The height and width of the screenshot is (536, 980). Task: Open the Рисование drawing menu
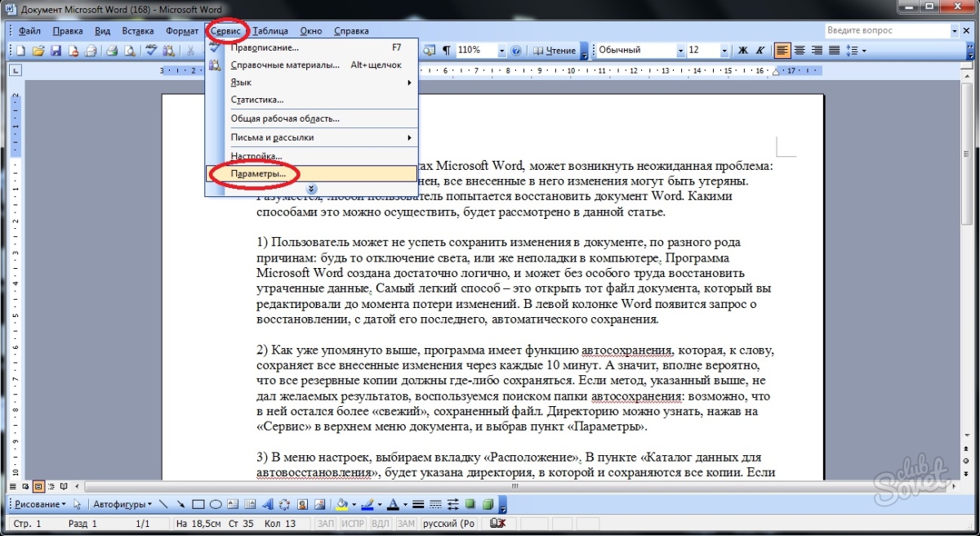[x=38, y=504]
